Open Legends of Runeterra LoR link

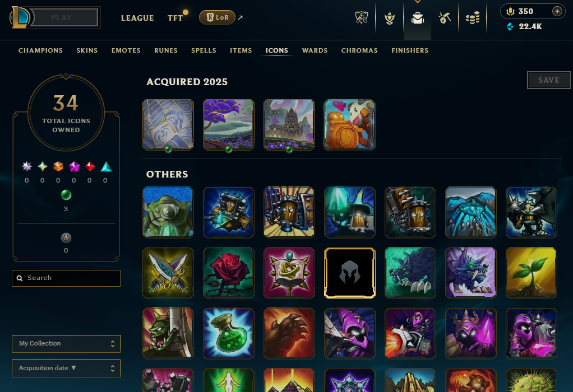pyautogui.click(x=218, y=17)
